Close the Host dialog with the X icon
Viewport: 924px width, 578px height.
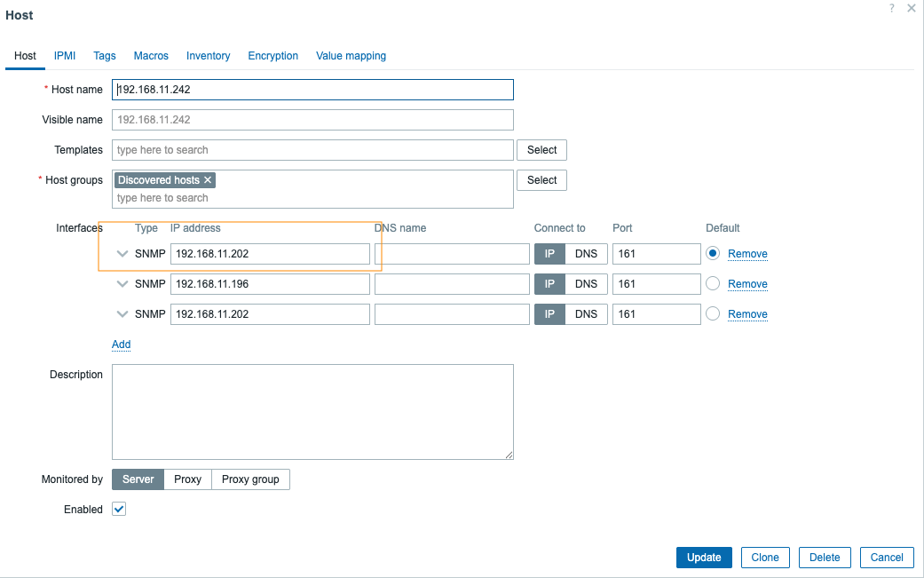pos(911,8)
